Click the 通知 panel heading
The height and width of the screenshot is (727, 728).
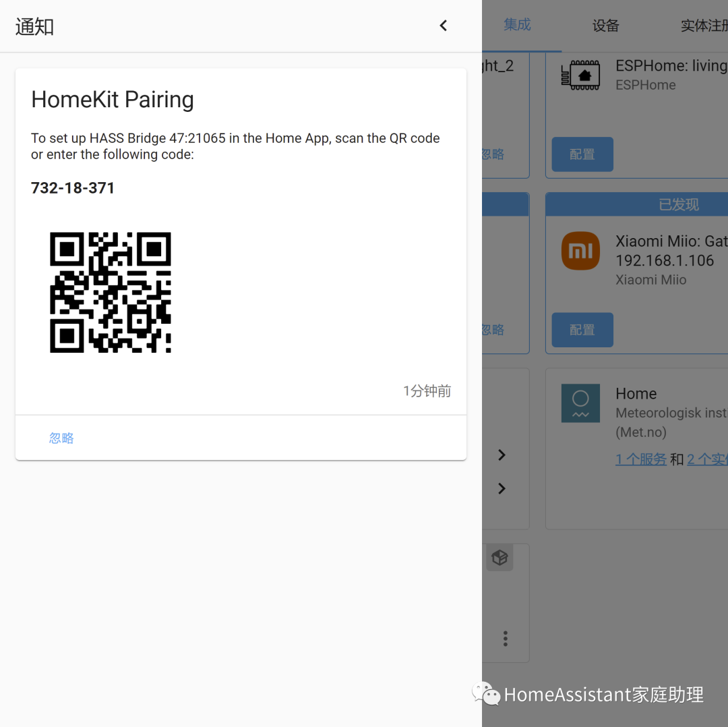point(34,26)
